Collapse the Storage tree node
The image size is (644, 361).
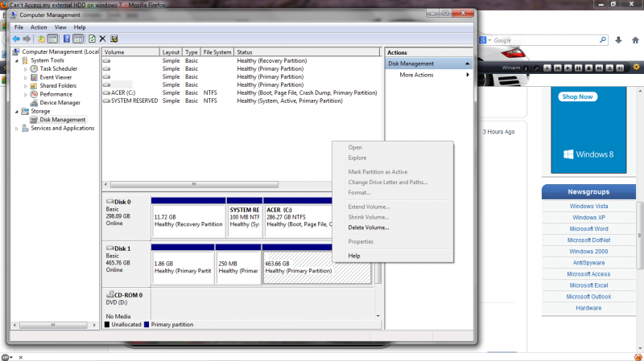[17, 112]
